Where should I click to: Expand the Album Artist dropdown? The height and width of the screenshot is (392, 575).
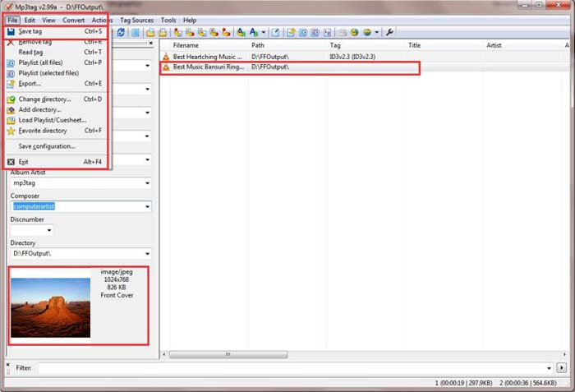pos(147,183)
